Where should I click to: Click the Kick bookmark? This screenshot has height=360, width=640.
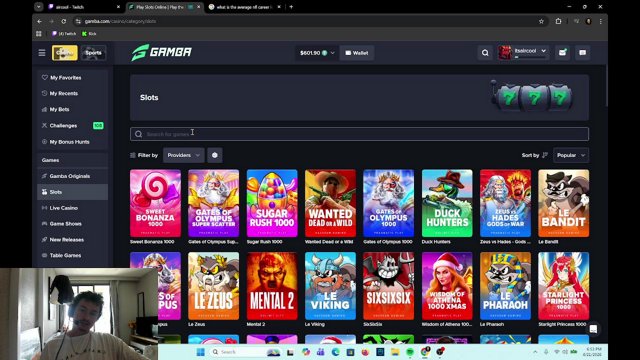89,34
